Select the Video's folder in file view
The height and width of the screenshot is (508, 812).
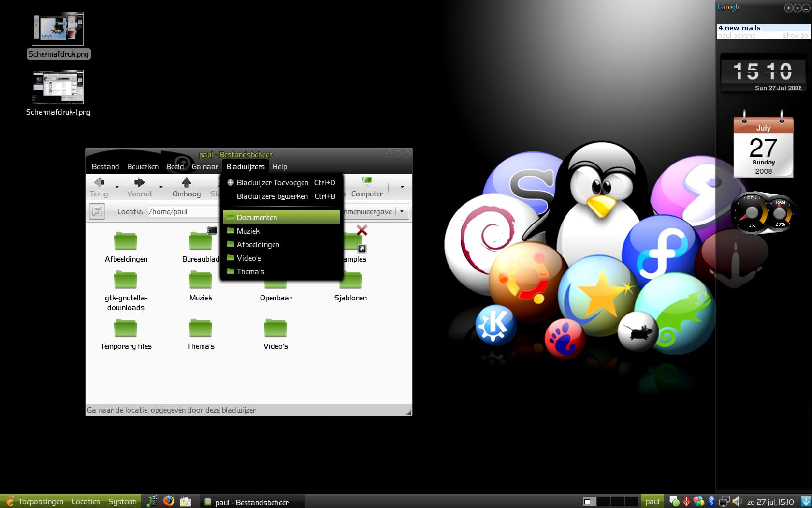click(275, 328)
